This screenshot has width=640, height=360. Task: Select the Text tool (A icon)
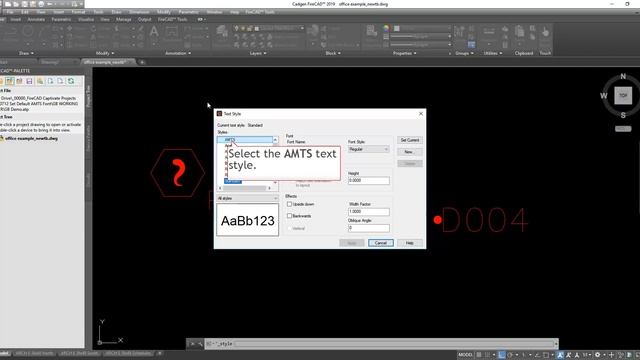(154, 32)
